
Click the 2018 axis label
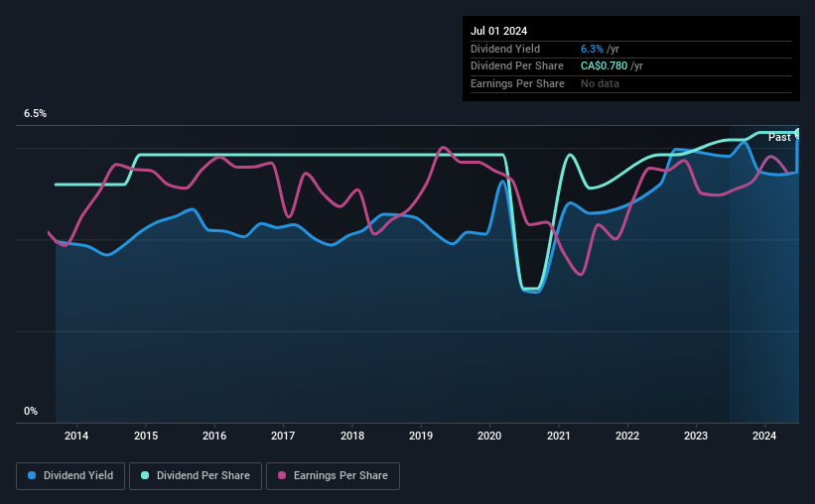coord(352,436)
